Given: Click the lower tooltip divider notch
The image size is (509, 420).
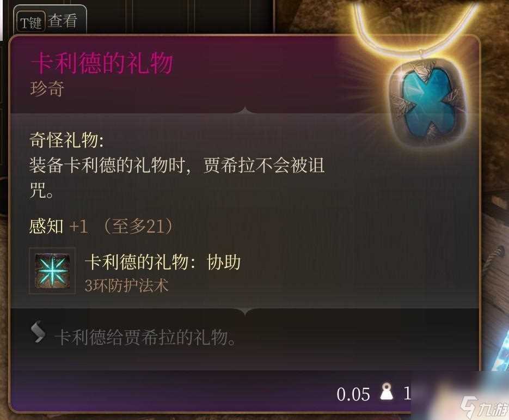Looking at the screenshot, I should (245, 311).
